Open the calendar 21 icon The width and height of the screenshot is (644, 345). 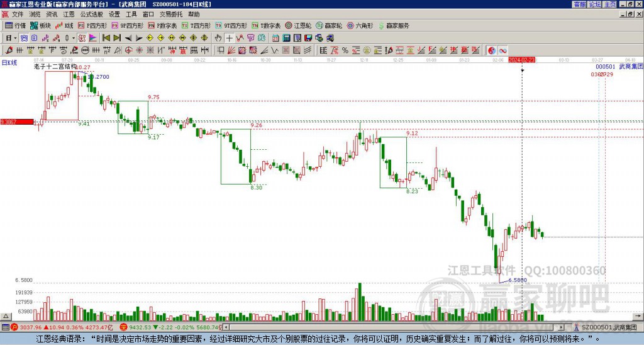click(x=275, y=38)
